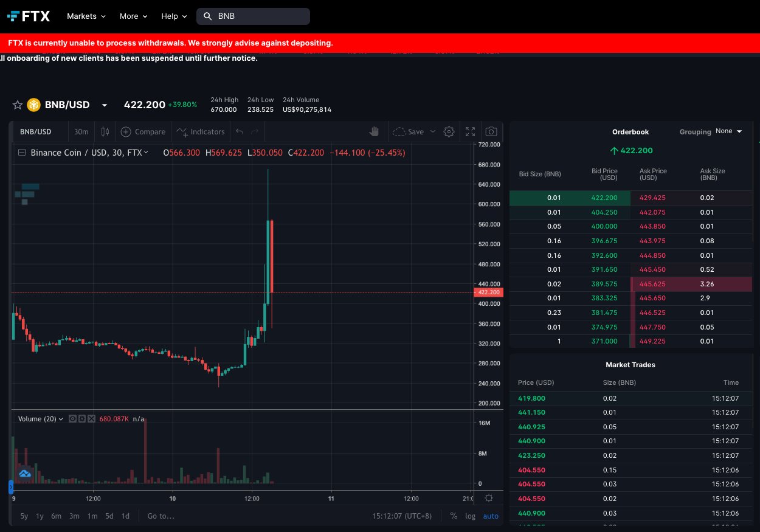Open chart settings gear icon
This screenshot has height=532, width=760.
coord(449,131)
